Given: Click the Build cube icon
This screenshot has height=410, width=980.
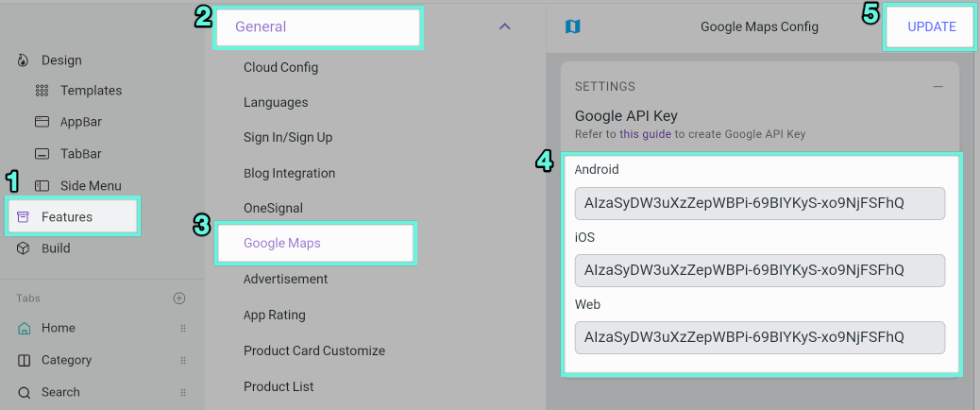Looking at the screenshot, I should click(23, 248).
